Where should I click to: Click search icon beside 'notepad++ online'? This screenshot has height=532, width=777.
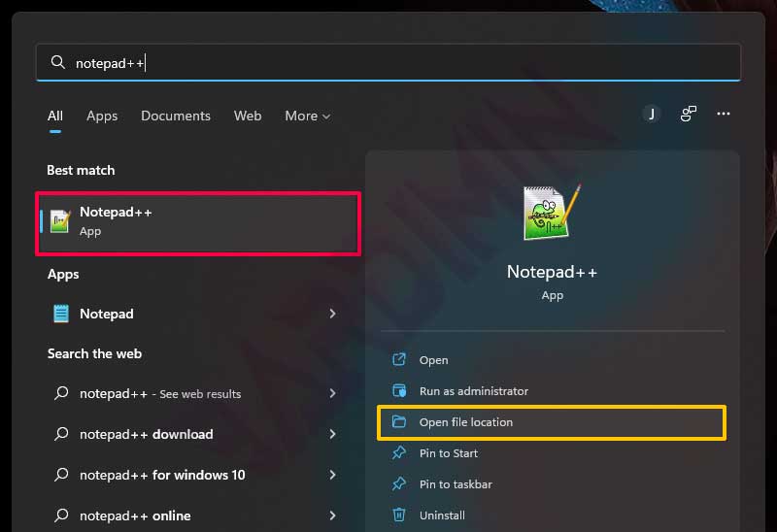click(x=61, y=515)
